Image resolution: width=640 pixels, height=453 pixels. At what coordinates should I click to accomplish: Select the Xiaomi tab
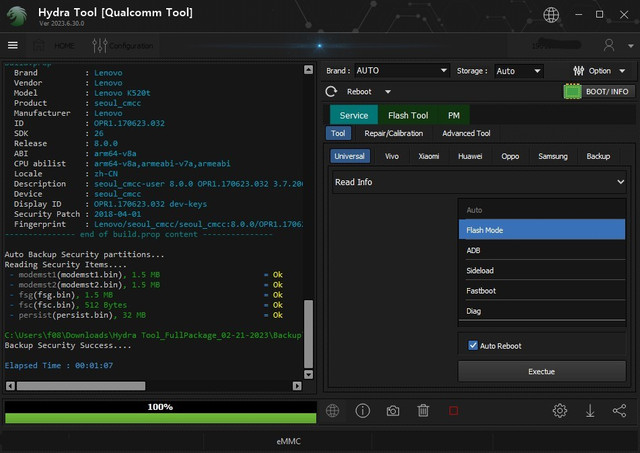click(428, 156)
